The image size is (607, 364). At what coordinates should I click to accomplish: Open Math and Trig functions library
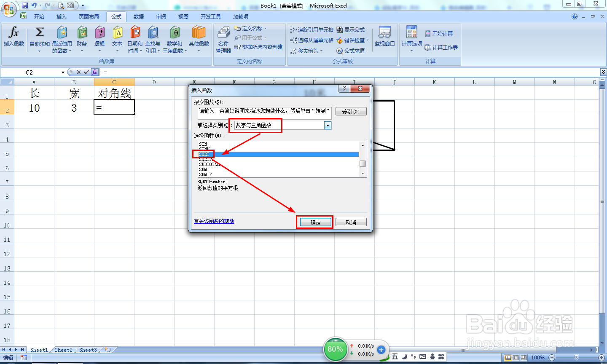click(175, 39)
